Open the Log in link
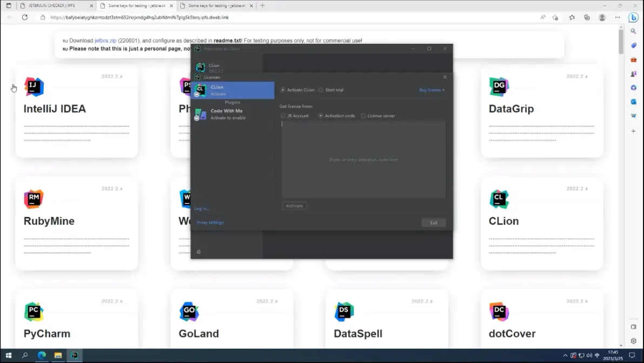Screen dimensions: 644x363 (x=202, y=209)
